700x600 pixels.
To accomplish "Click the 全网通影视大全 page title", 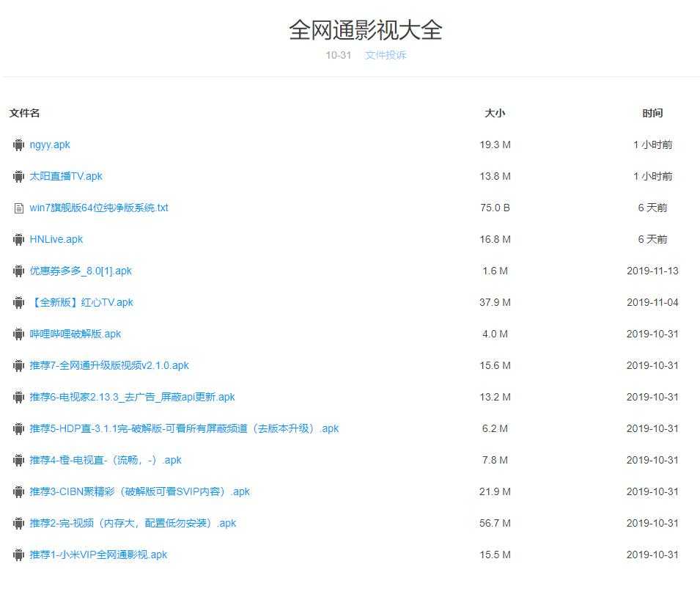I will click(x=365, y=30).
